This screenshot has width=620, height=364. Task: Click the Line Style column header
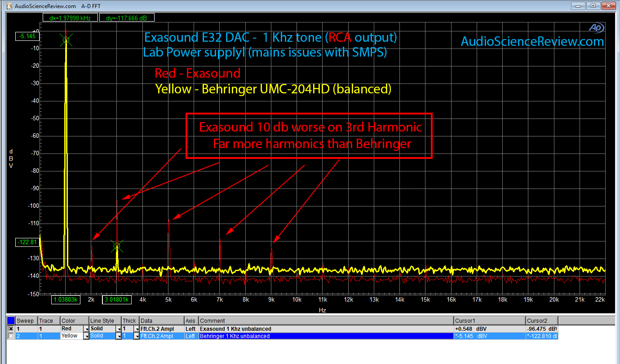pos(105,320)
